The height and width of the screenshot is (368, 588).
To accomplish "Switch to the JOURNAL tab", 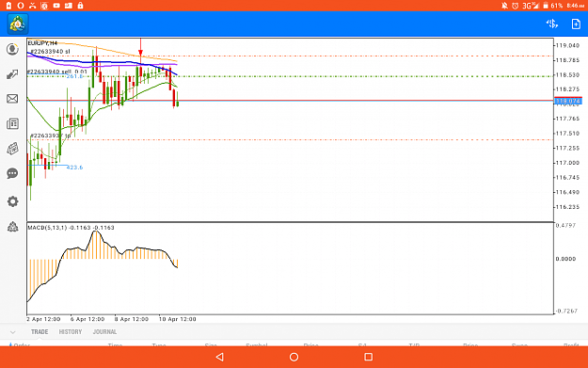I will click(x=104, y=332).
